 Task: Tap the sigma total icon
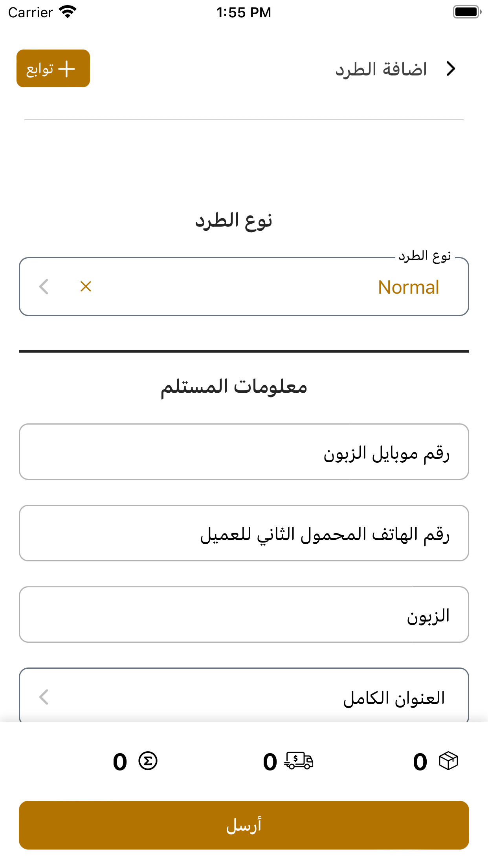tap(148, 761)
